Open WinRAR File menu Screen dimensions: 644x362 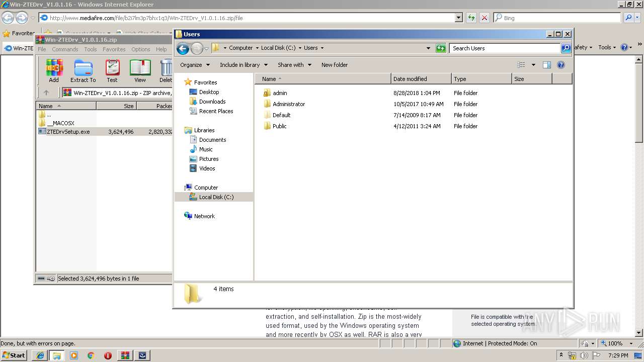click(x=42, y=49)
